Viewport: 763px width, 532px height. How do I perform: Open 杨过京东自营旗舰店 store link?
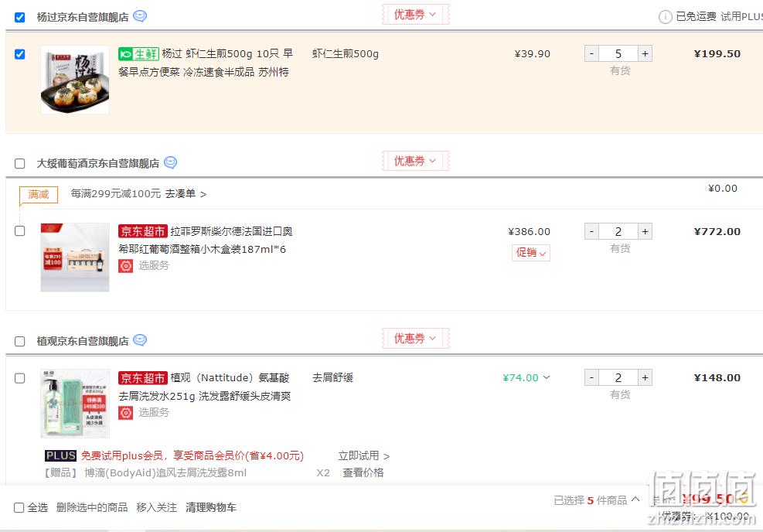83,18
